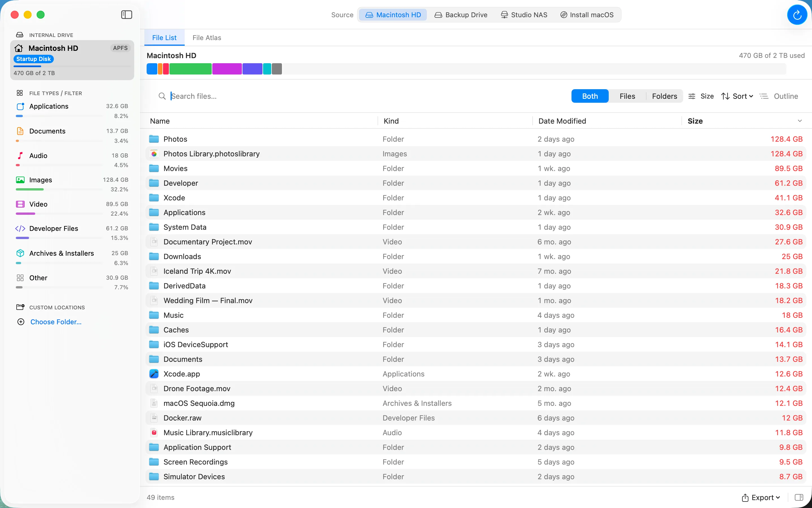This screenshot has width=812, height=508.
Task: Select Macintosh HD source tab
Action: pos(393,15)
